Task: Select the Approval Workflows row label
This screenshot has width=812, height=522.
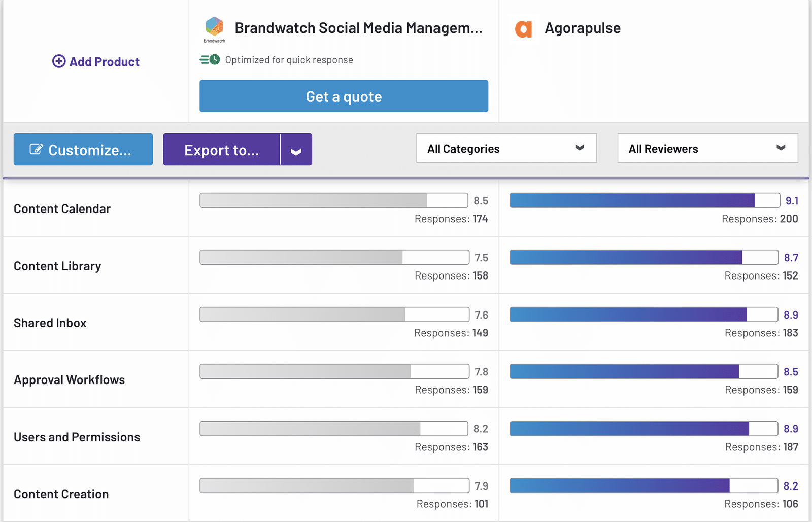Action: tap(70, 380)
